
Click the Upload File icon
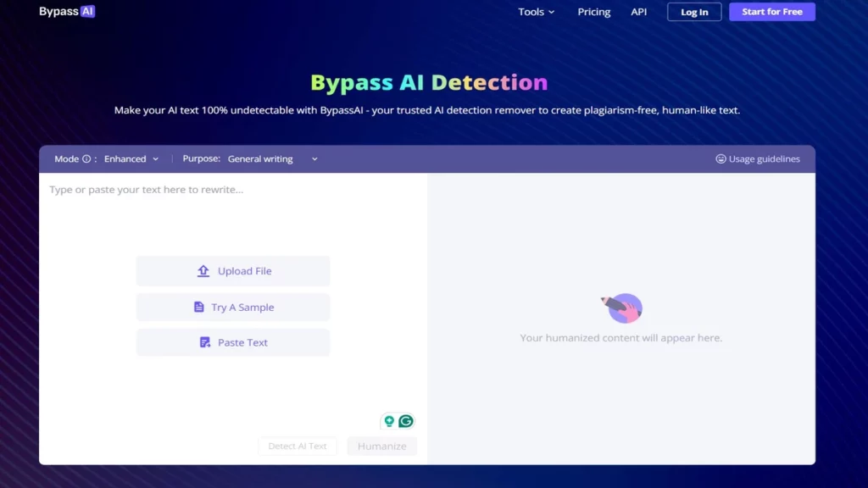[x=202, y=269]
